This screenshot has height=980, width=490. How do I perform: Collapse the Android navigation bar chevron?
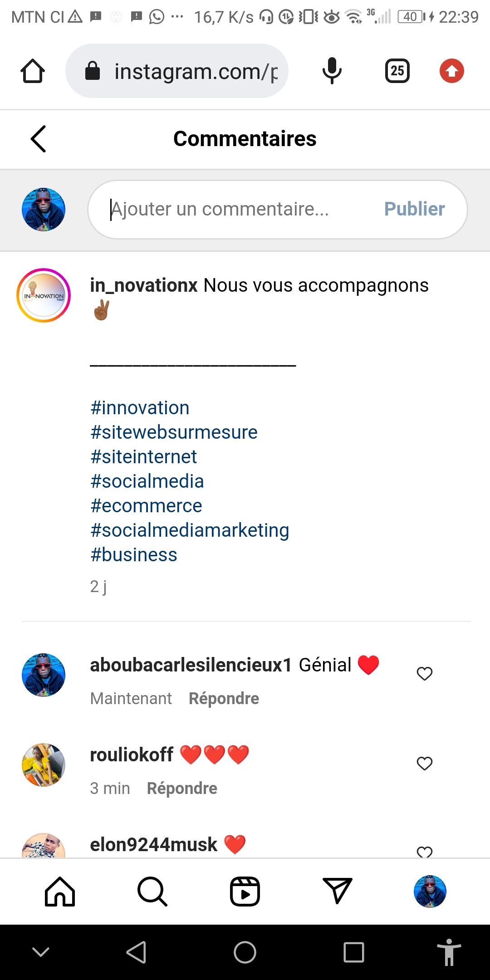[x=41, y=952]
